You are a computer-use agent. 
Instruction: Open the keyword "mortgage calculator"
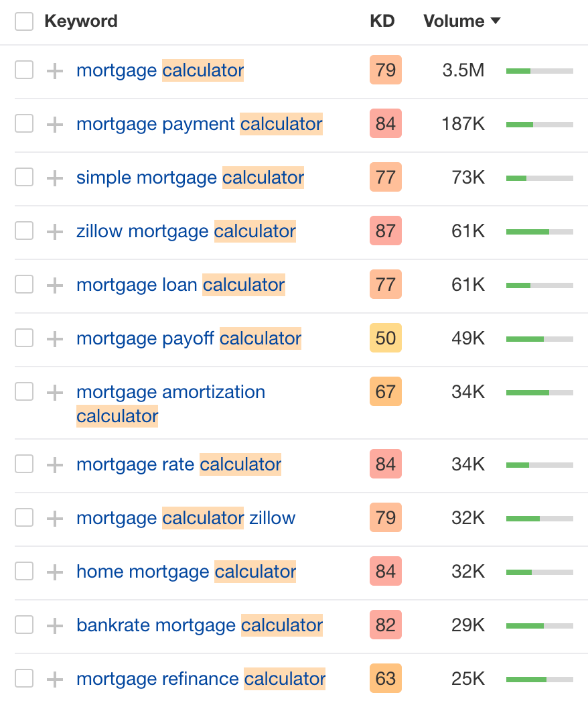160,70
